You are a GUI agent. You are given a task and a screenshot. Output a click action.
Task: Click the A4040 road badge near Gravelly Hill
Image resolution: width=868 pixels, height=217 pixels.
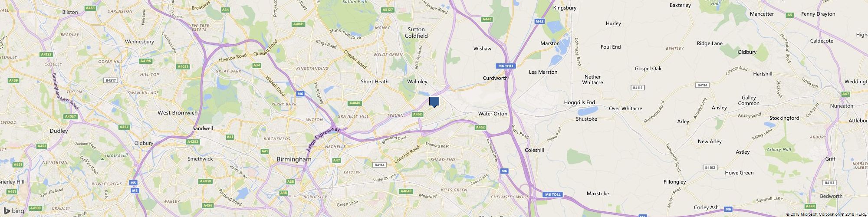click(355, 103)
